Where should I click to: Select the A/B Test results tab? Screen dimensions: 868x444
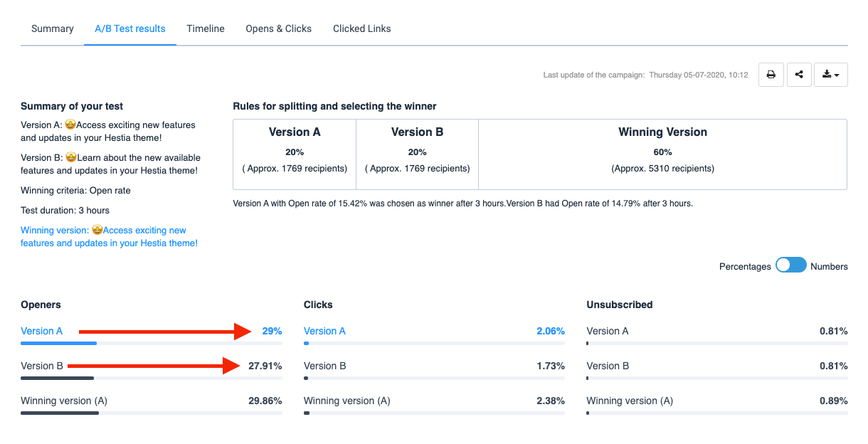coord(130,29)
